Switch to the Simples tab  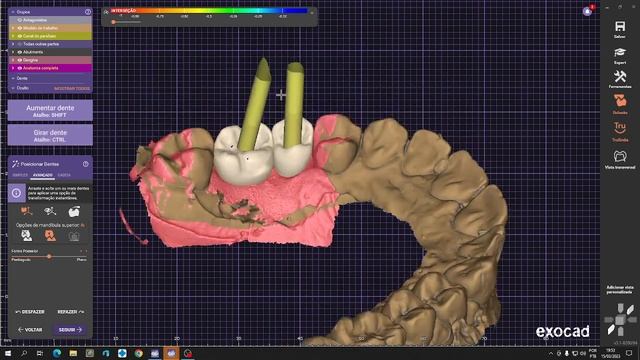tap(20, 175)
